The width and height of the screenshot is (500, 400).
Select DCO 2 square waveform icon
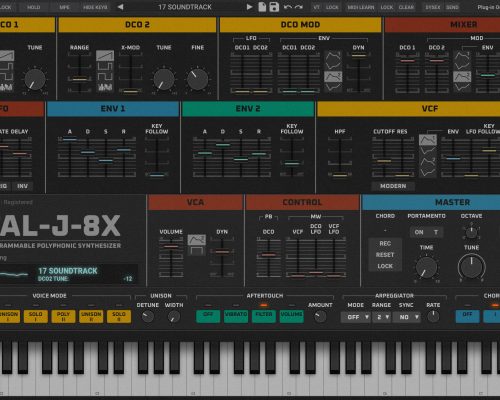[105, 76]
